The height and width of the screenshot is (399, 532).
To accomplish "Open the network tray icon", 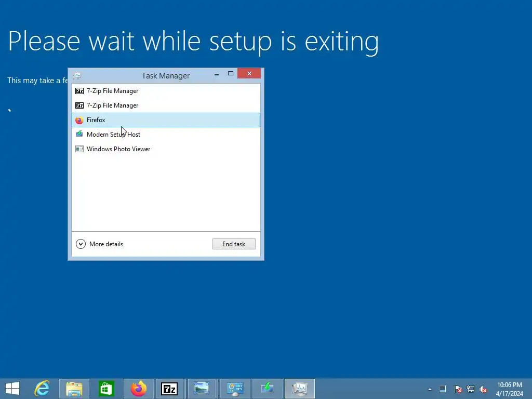I will (471, 389).
